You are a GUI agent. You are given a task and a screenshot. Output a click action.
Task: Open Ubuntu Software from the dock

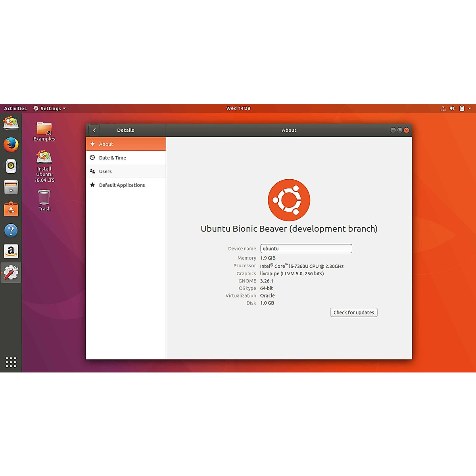click(11, 209)
